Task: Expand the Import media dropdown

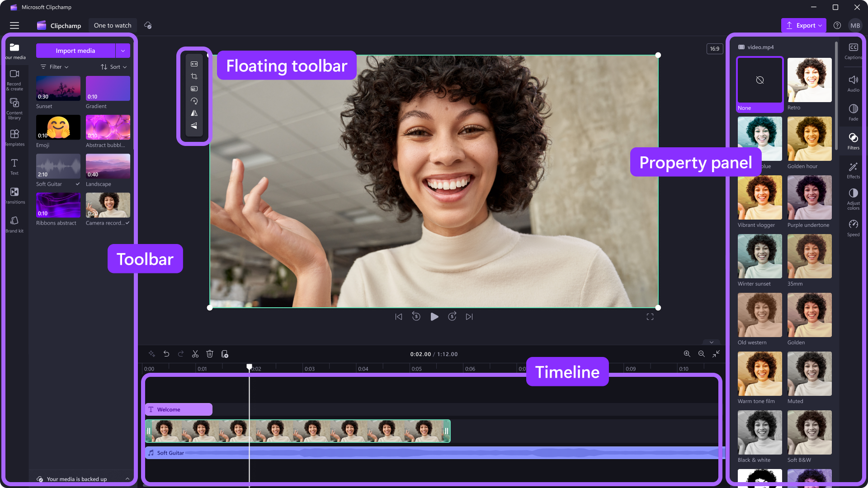Action: 123,51
